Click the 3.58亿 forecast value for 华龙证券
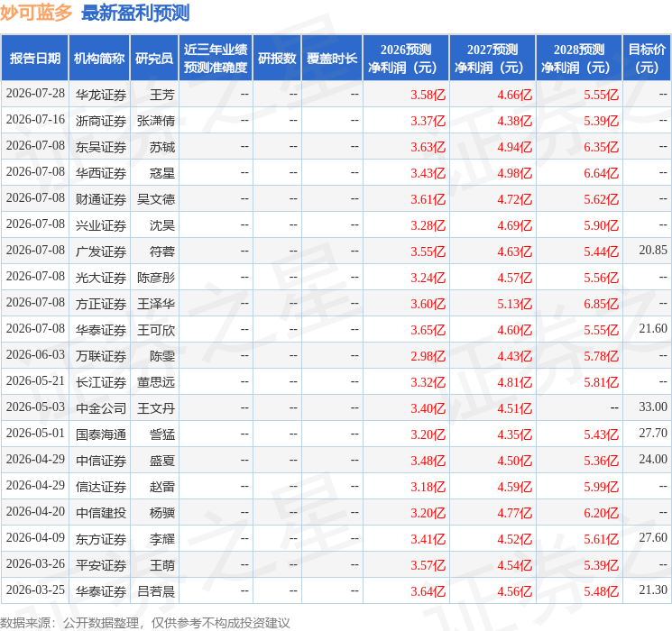The width and height of the screenshot is (672, 631). point(428,95)
